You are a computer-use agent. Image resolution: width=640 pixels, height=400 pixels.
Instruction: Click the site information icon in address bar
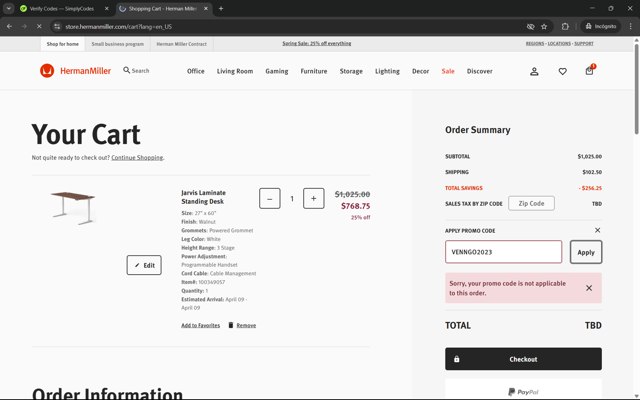57,26
